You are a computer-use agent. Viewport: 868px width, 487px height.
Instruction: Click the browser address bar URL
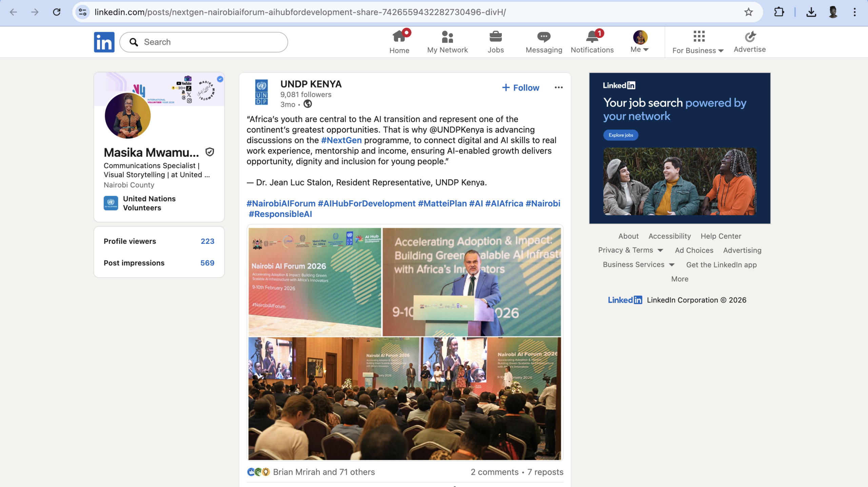300,12
